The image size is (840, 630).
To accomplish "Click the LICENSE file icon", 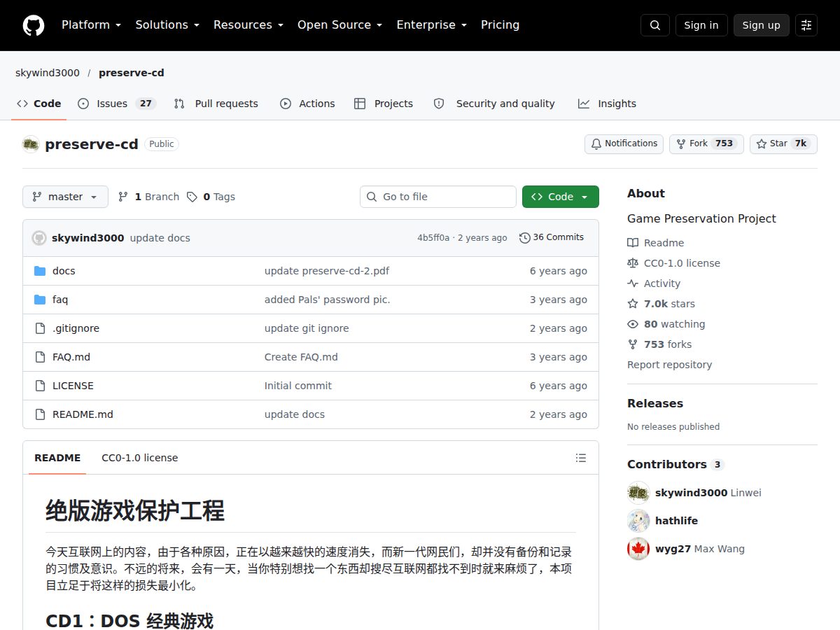I will (40, 386).
